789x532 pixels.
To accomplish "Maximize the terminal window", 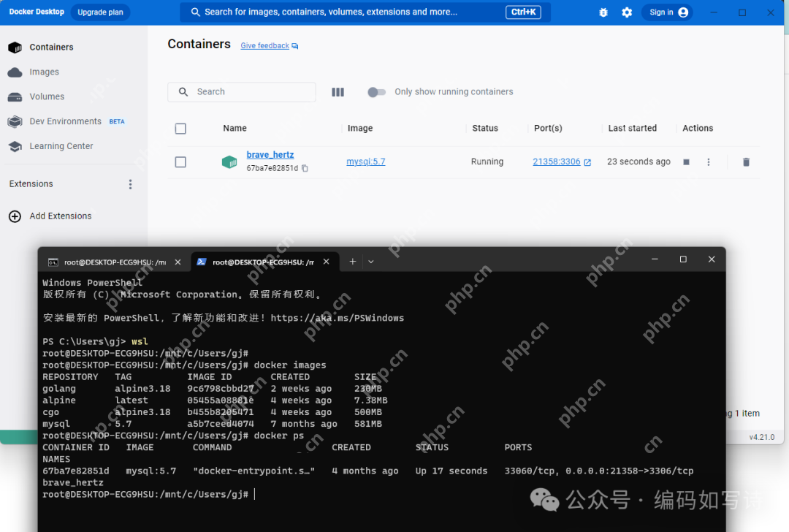I will point(683,259).
